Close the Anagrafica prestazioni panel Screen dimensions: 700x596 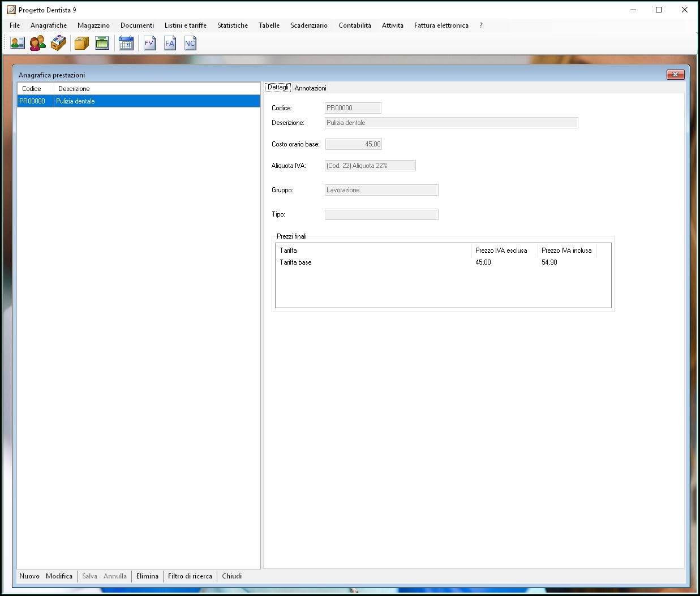point(675,75)
